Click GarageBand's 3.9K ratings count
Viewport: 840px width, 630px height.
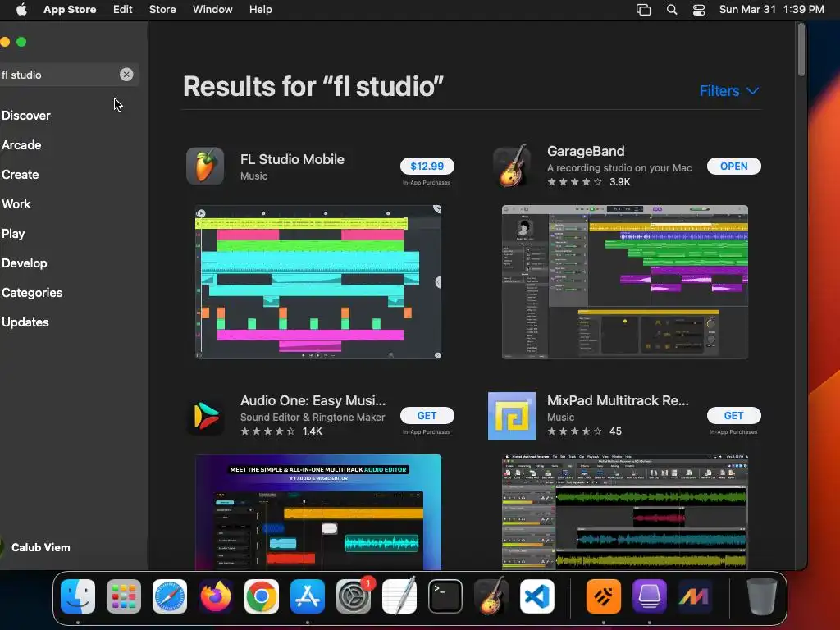pos(620,182)
